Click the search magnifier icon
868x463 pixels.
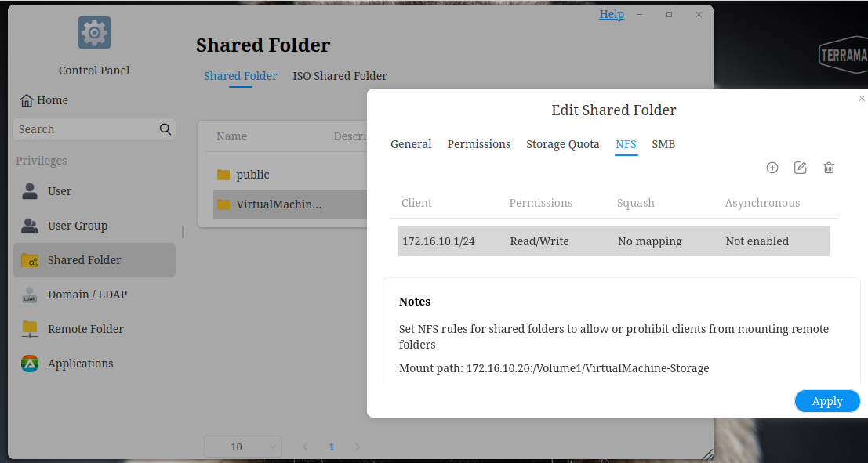coord(165,129)
